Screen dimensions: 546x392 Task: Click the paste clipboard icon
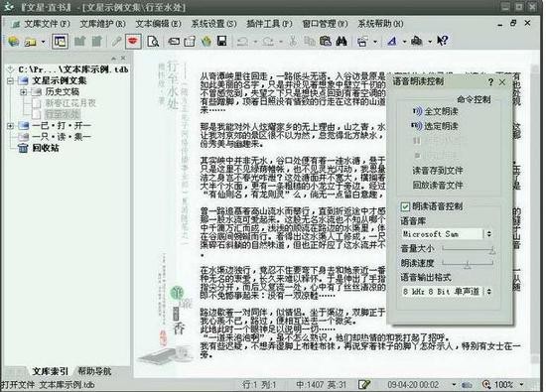click(326, 42)
